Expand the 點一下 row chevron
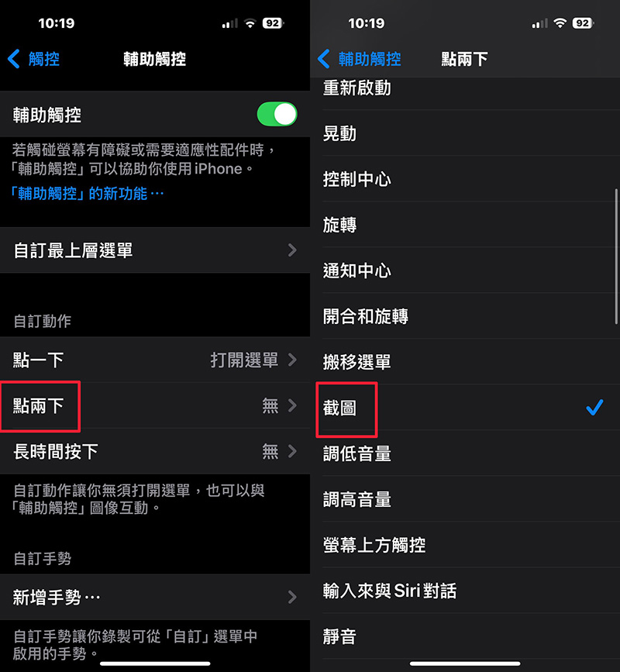Image resolution: width=620 pixels, height=672 pixels. 292,360
